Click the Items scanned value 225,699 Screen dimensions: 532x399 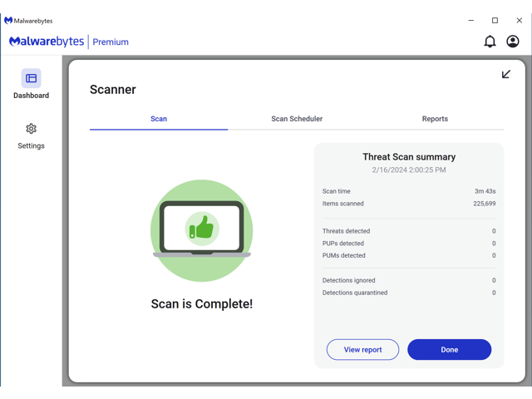click(485, 204)
